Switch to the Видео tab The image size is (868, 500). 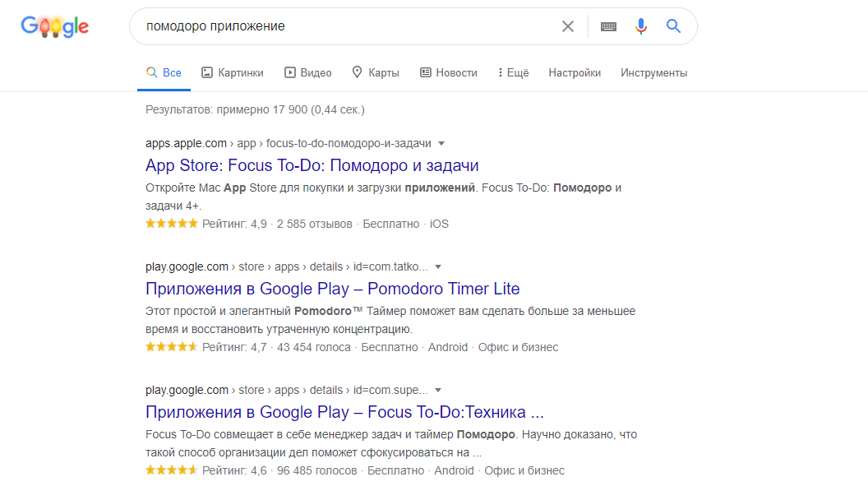point(307,72)
